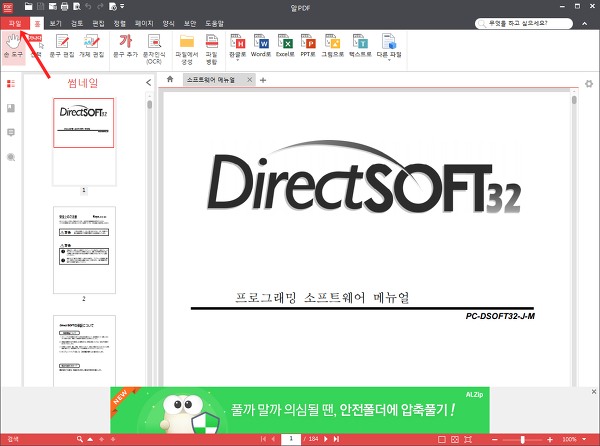Close the 소프트웨어 메뉴얼 document tab
The width and height of the screenshot is (600, 446).
[x=249, y=80]
